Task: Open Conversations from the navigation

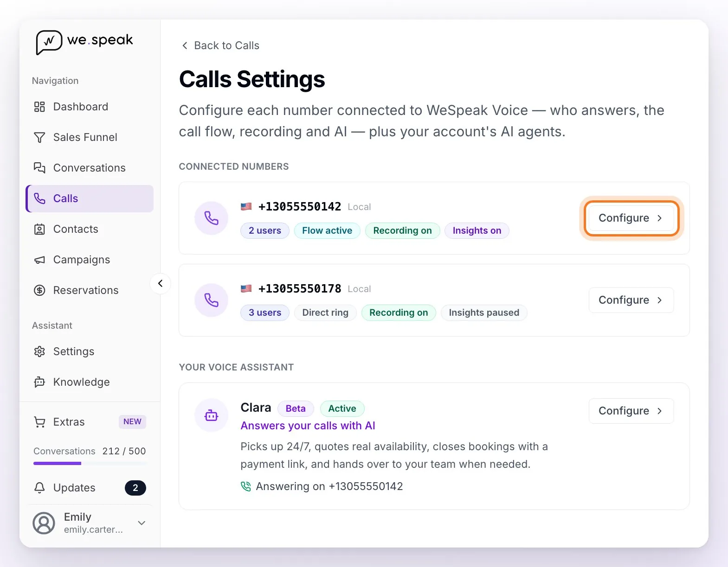Action: [x=90, y=168]
